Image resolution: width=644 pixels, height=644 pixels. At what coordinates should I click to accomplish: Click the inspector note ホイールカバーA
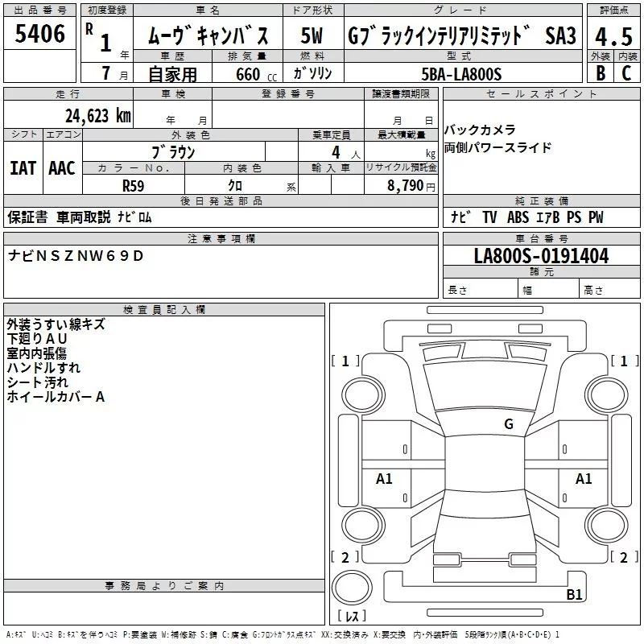pyautogui.click(x=56, y=397)
